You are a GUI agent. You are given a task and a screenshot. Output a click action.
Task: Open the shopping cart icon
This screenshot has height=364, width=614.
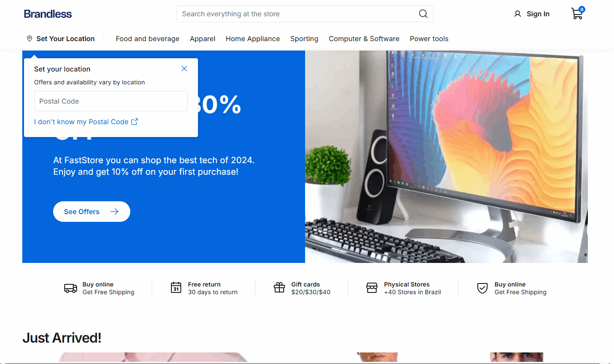click(577, 13)
